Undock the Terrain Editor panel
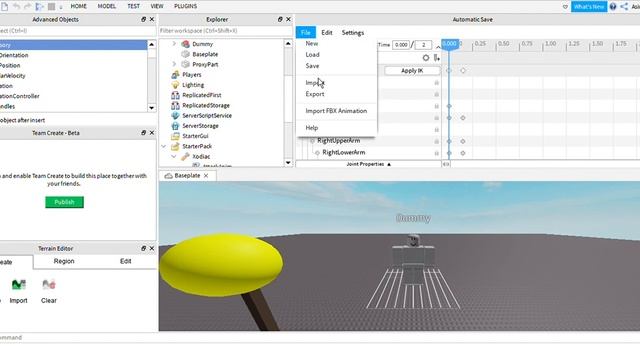This screenshot has width=640, height=360. tap(143, 248)
